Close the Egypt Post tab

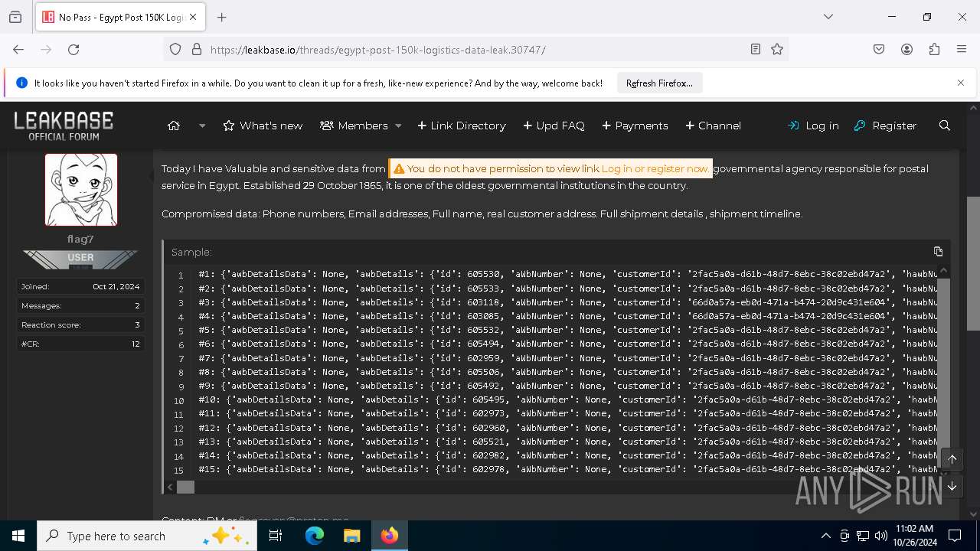point(193,17)
